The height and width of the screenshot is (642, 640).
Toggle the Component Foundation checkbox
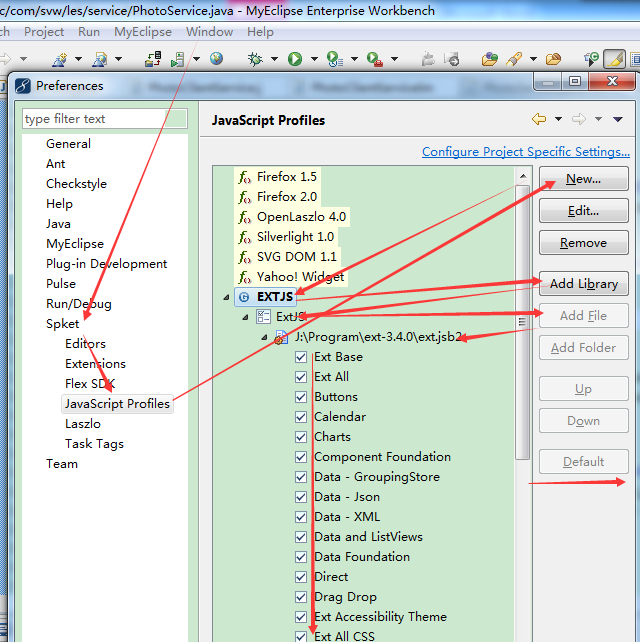click(x=301, y=457)
